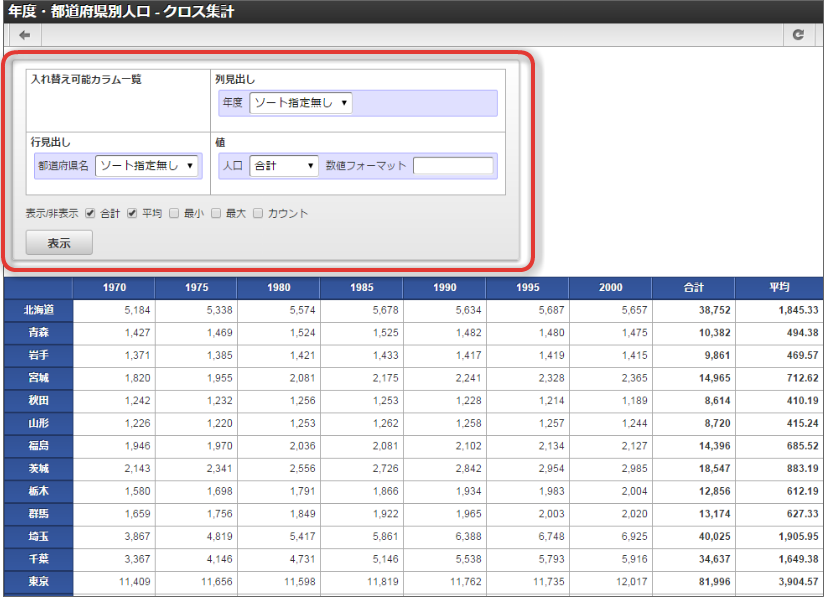
Task: Enable the 最大 checkbox
Action: (216, 213)
